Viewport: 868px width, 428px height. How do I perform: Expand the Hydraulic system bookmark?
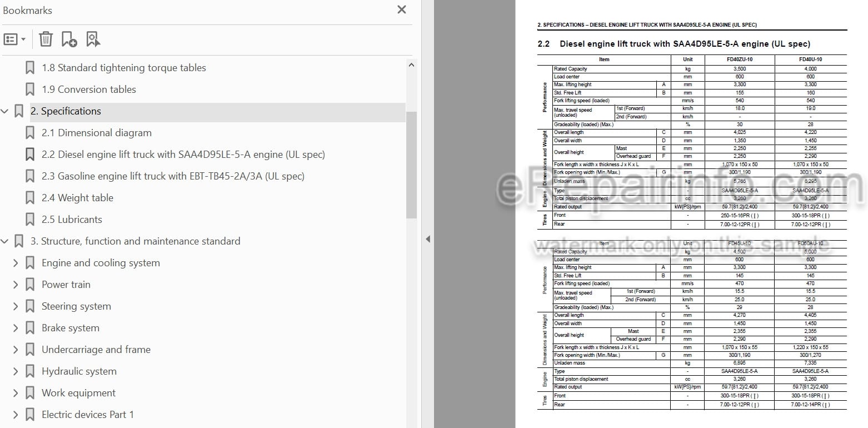[x=16, y=371]
